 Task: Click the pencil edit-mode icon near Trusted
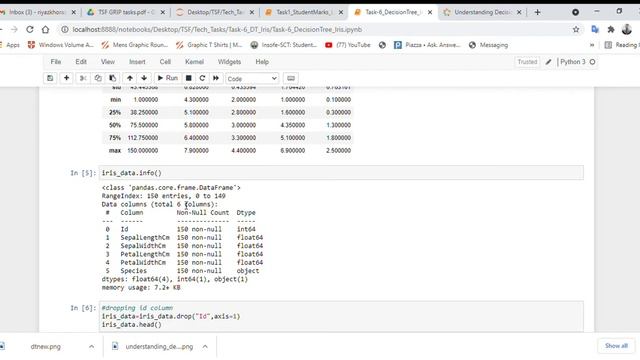pos(548,62)
